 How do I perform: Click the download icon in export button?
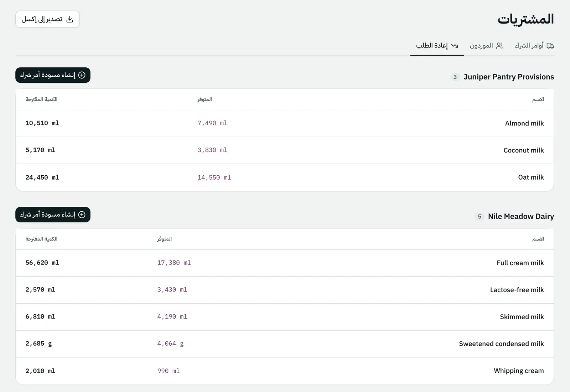tap(70, 19)
